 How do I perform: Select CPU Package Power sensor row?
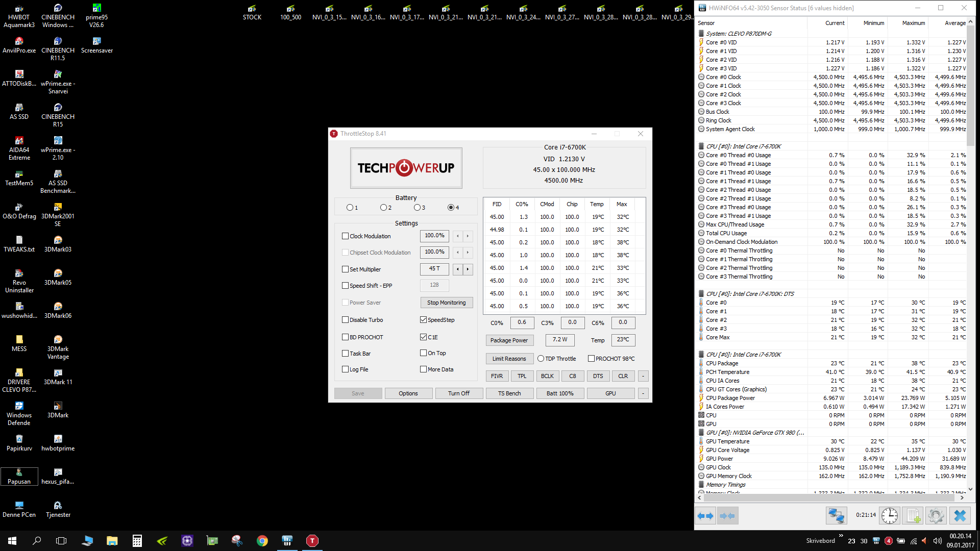pyautogui.click(x=832, y=398)
